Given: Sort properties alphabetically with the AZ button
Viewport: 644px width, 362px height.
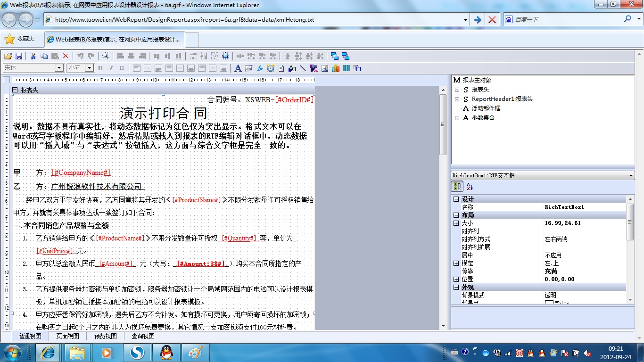Looking at the screenshot, I should pyautogui.click(x=470, y=187).
